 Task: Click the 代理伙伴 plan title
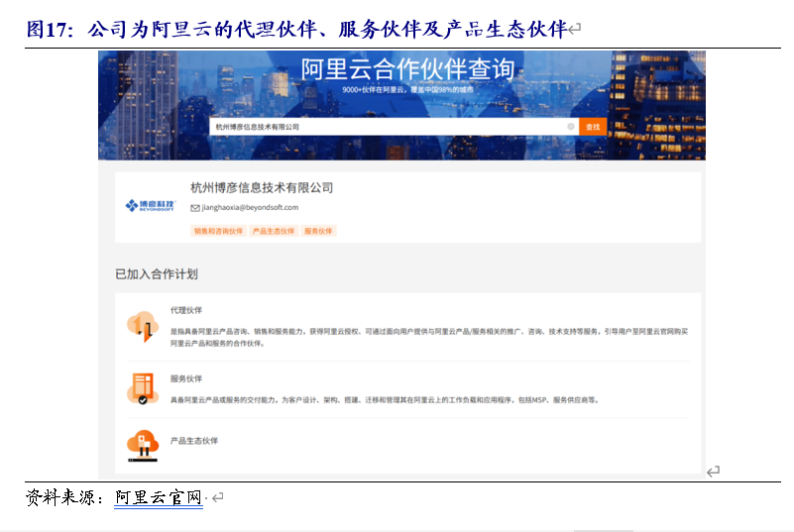pos(185,310)
